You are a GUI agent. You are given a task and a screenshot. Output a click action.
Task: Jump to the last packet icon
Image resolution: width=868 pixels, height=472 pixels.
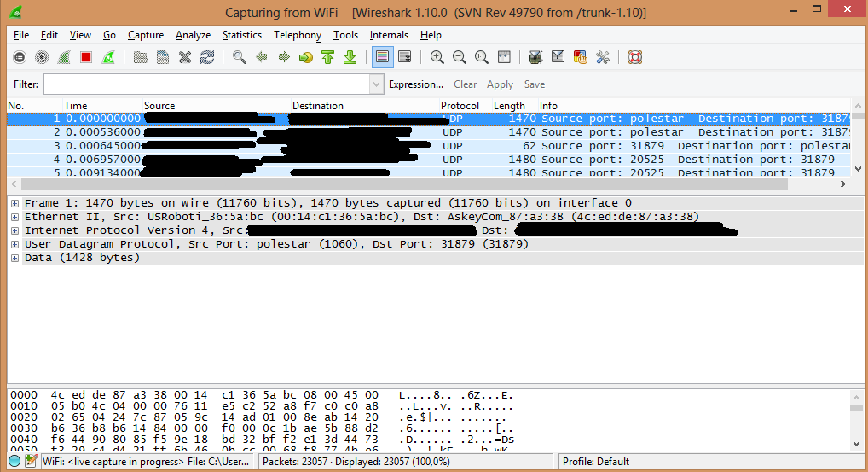(350, 57)
